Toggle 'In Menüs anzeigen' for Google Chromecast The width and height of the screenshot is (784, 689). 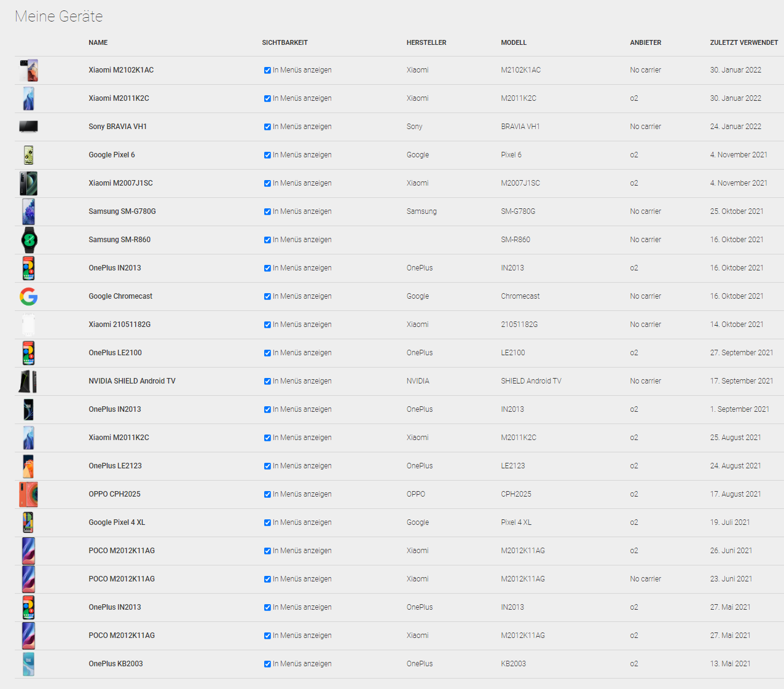[267, 296]
